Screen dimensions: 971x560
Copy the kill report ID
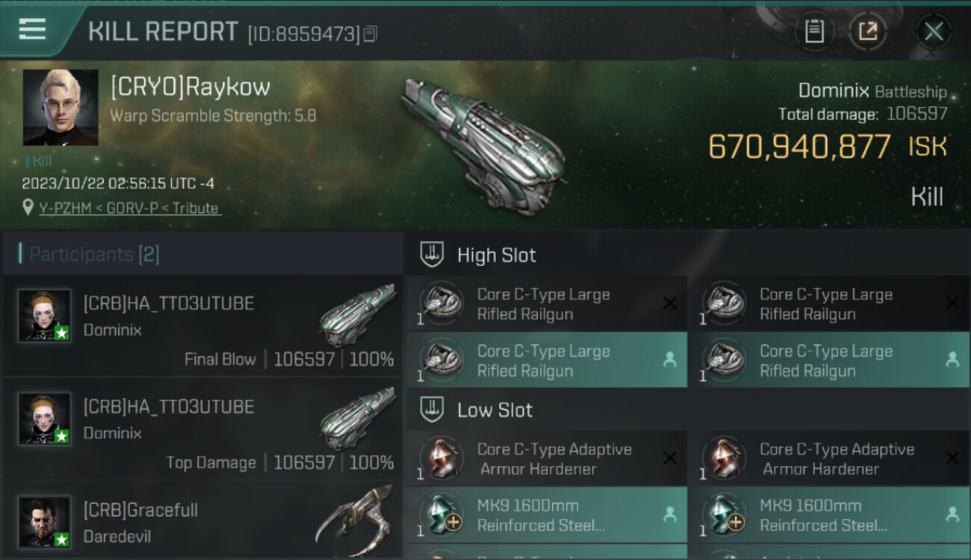tap(371, 34)
